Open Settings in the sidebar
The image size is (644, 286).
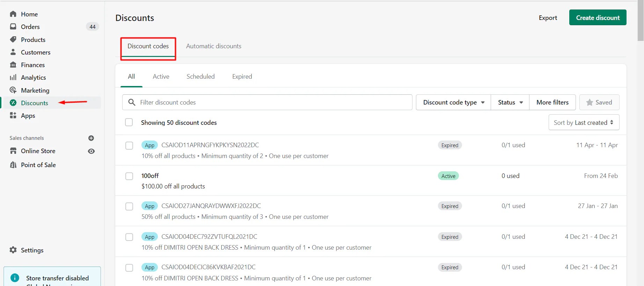pos(32,250)
